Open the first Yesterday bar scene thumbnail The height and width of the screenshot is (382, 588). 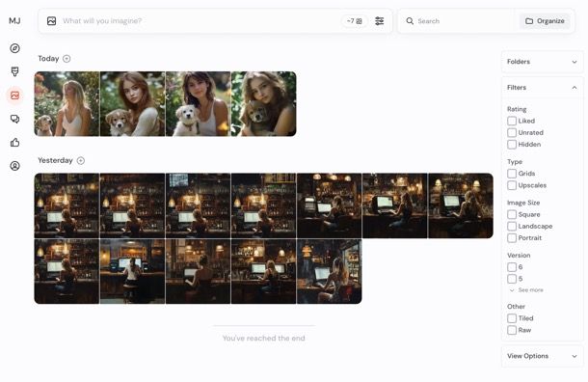[x=67, y=205]
